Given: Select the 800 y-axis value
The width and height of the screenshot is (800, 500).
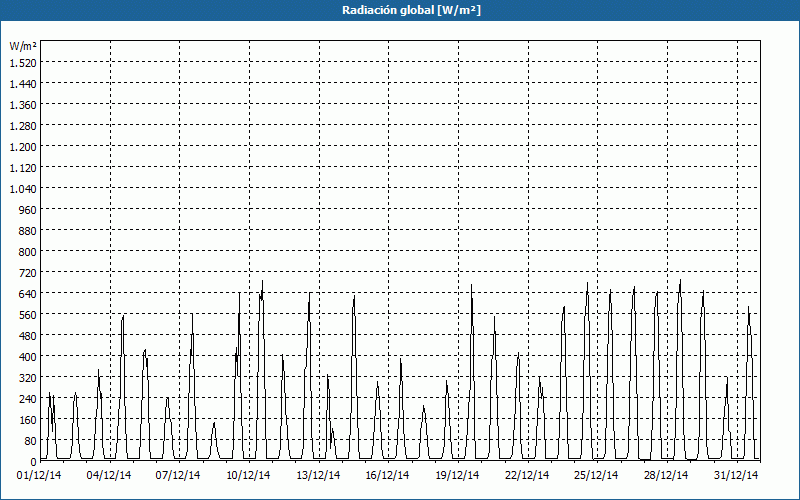Looking at the screenshot, I should point(26,251).
